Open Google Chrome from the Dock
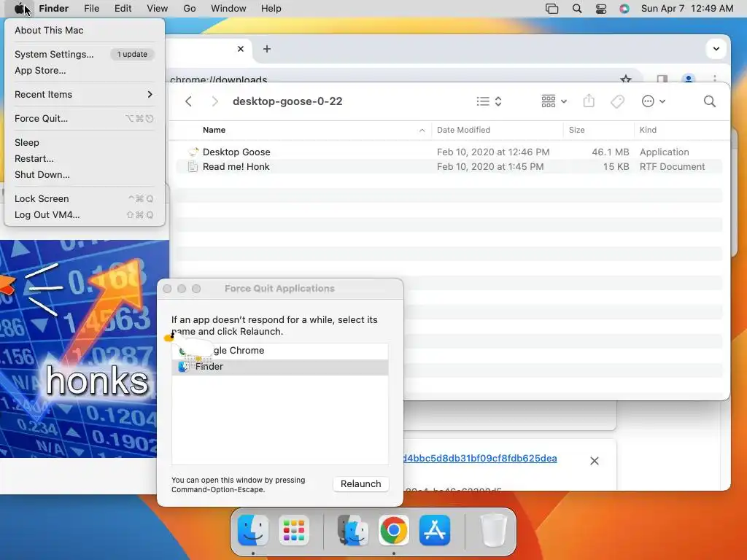 coord(393,530)
